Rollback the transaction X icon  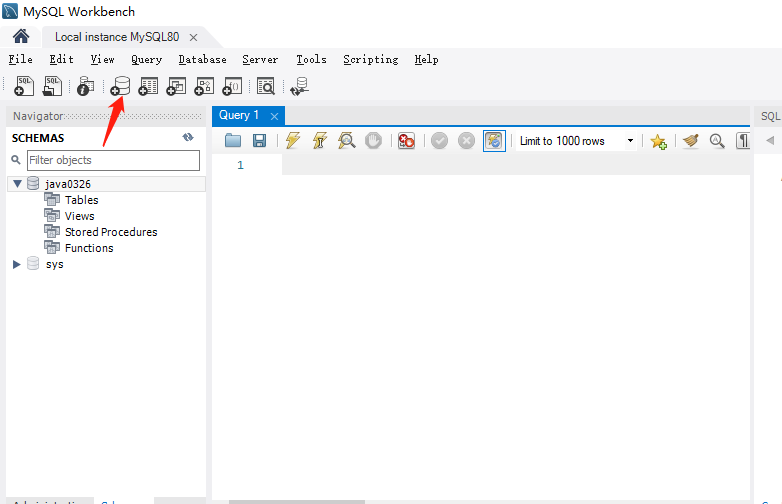click(466, 141)
